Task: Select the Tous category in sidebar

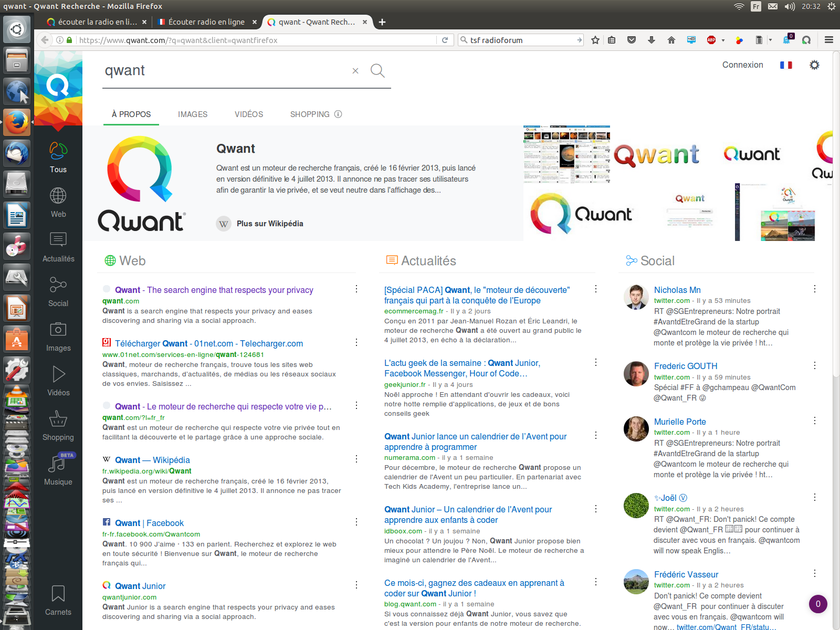Action: click(58, 157)
